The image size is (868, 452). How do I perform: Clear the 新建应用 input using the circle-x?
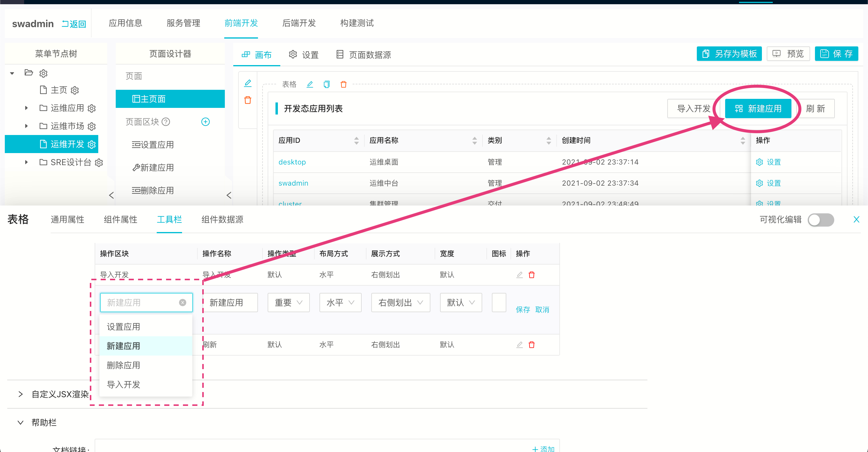click(182, 303)
